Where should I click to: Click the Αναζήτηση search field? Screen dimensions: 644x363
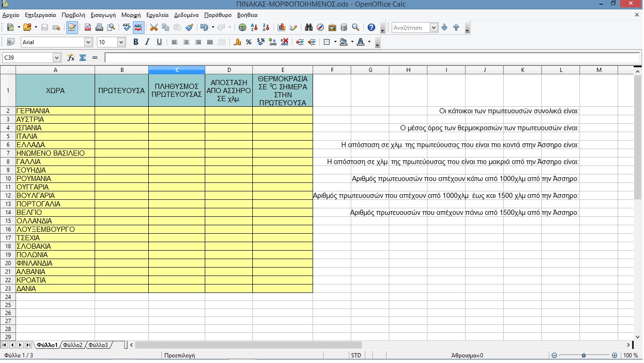(x=411, y=28)
